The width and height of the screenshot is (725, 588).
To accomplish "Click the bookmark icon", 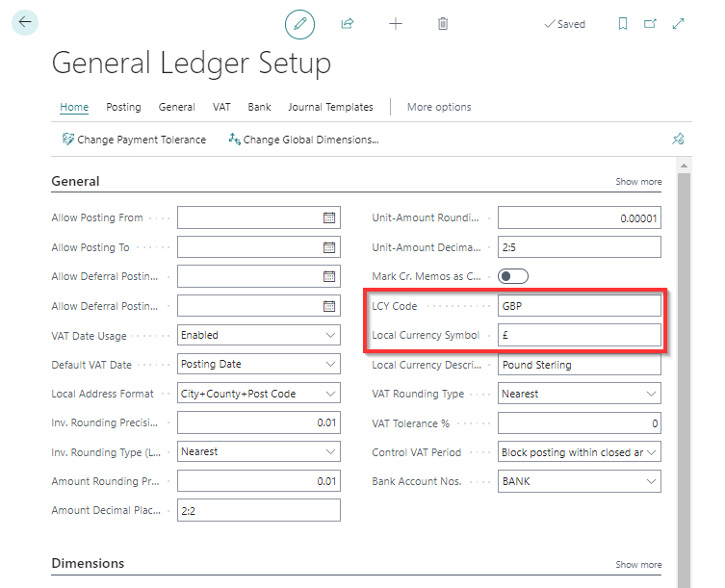I will coord(623,24).
